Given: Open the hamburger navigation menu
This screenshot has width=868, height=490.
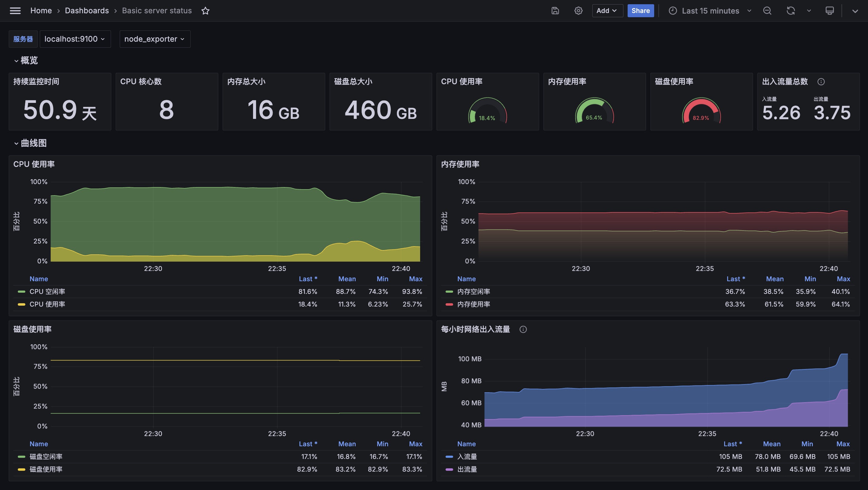Looking at the screenshot, I should pyautogui.click(x=15, y=11).
